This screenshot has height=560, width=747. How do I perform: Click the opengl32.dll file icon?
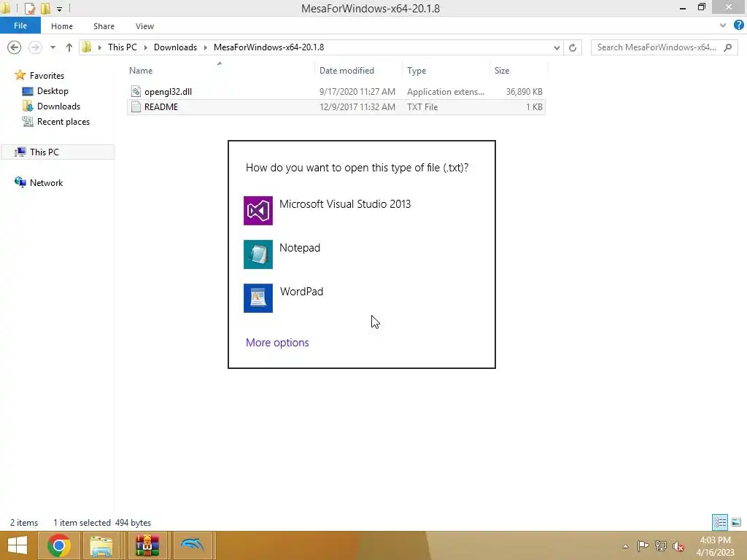136,91
